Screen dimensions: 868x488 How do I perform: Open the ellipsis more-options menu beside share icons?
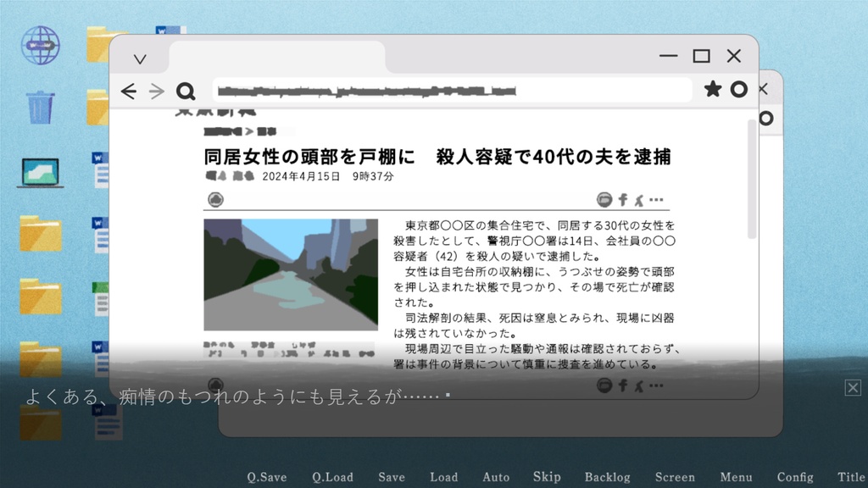[x=655, y=199]
